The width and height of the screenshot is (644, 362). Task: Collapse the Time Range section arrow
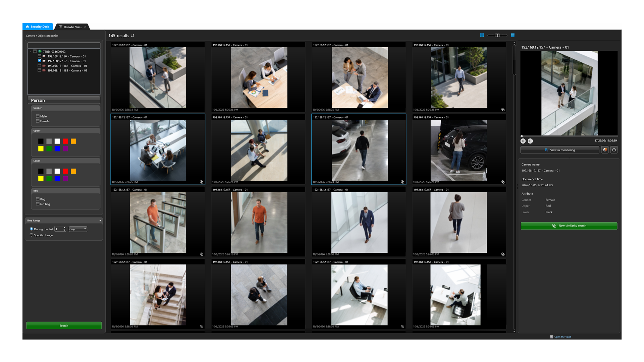point(100,221)
